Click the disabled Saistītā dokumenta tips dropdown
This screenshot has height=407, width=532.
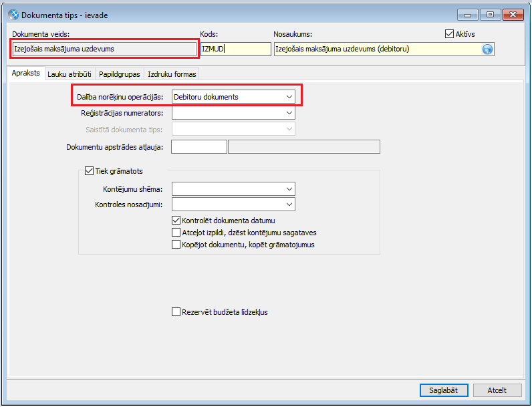(x=233, y=129)
